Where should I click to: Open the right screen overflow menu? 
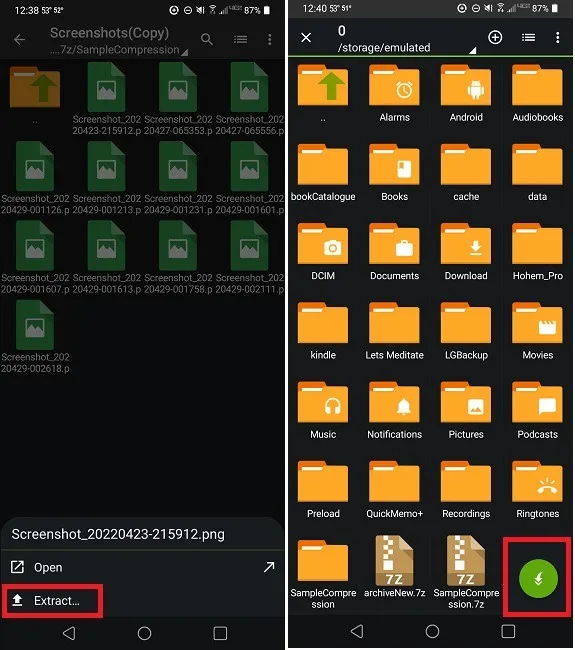[x=558, y=38]
